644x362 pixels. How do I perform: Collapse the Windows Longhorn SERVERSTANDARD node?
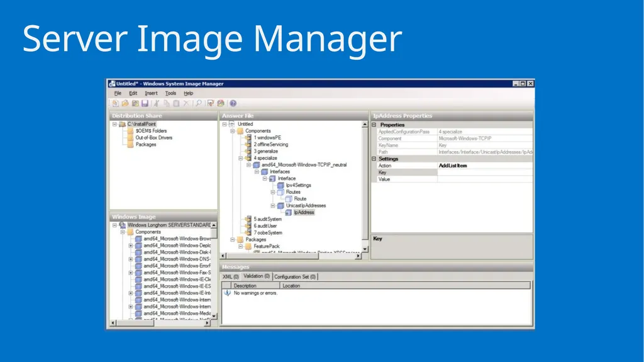[x=114, y=225]
